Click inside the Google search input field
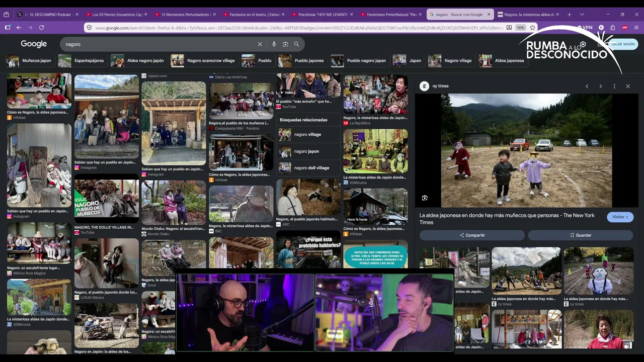Image resolution: width=644 pixels, height=362 pixels. [161, 44]
